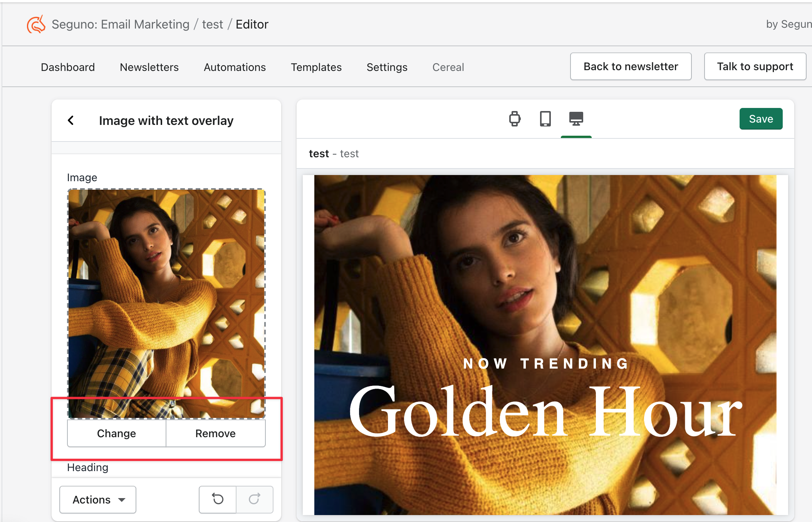The width and height of the screenshot is (812, 522).
Task: Click the Seguno logo icon
Action: coord(36,24)
